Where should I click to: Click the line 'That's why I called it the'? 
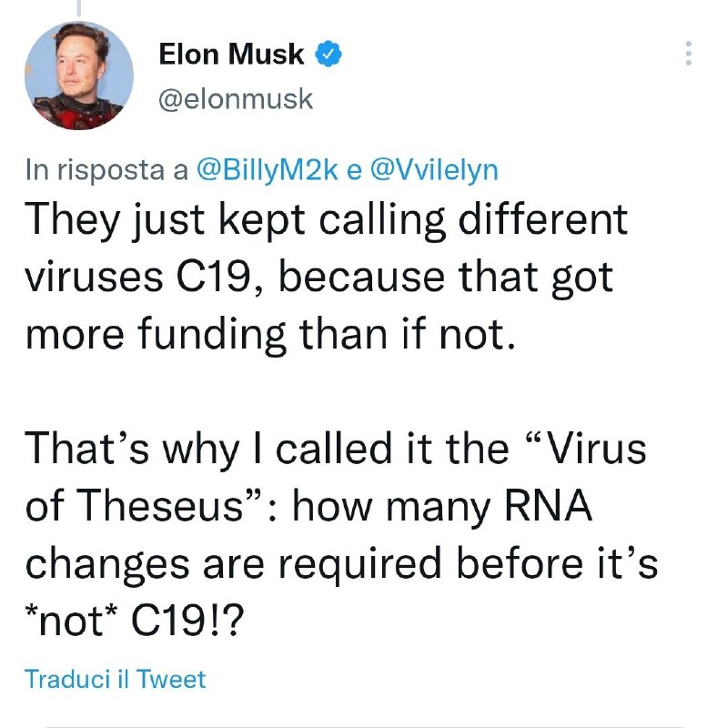click(x=336, y=449)
